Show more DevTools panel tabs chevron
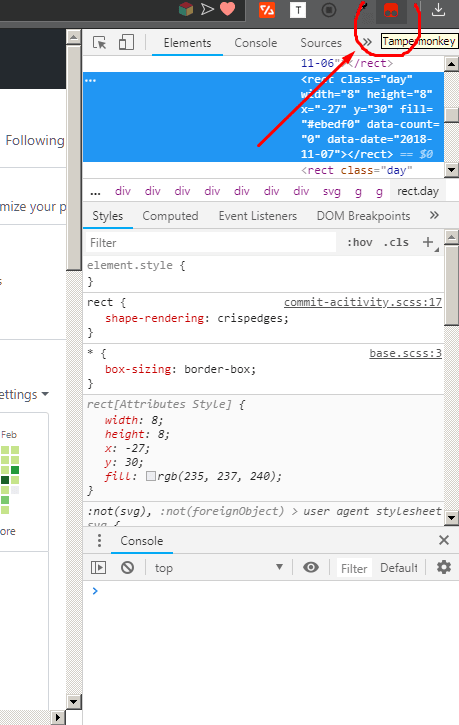The height and width of the screenshot is (725, 459). [x=367, y=43]
